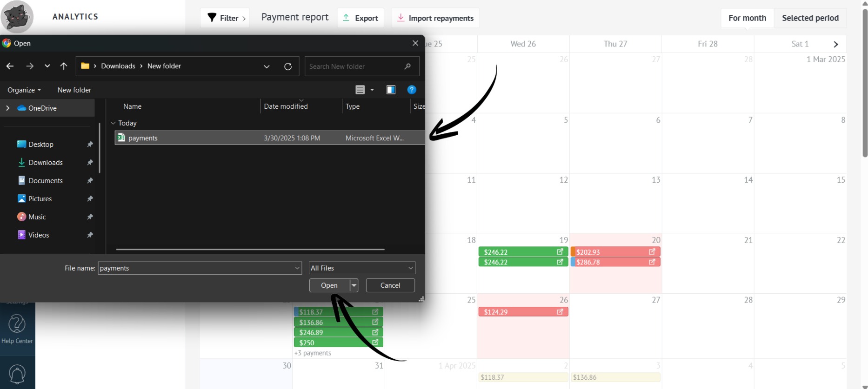Select the For month tab
This screenshot has width=868, height=389.
[x=747, y=18]
